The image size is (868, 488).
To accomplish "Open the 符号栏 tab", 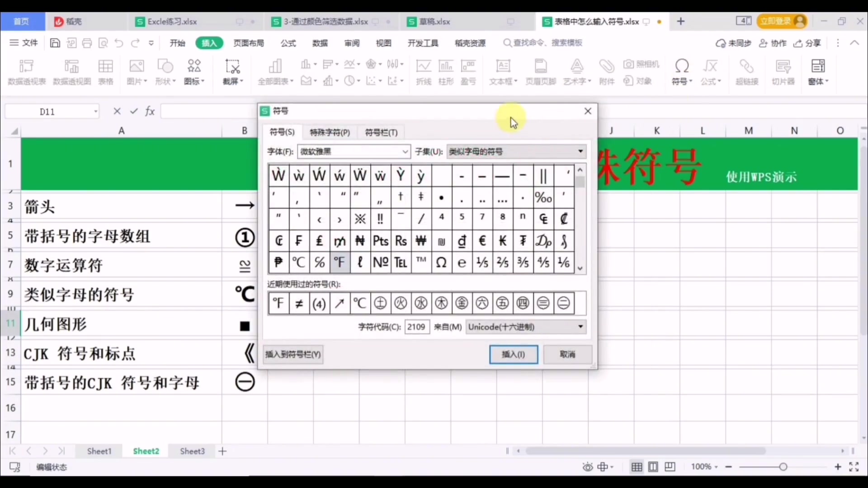I will tap(381, 132).
